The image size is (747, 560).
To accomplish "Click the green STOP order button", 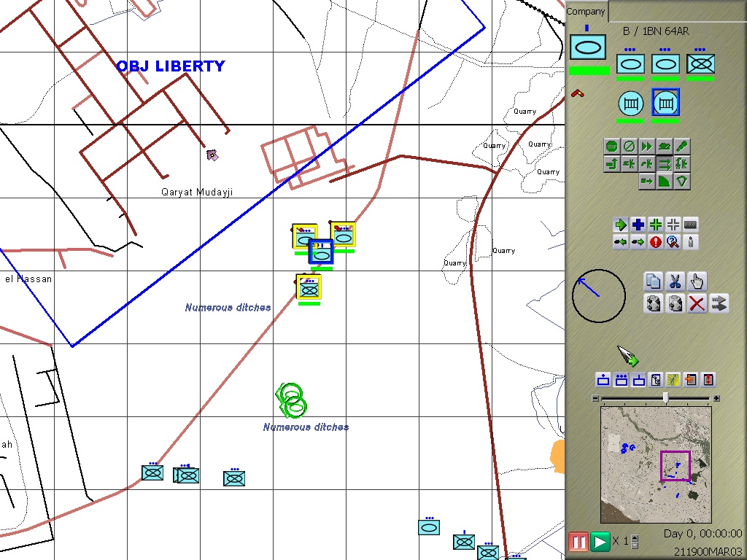I will pyautogui.click(x=611, y=147).
